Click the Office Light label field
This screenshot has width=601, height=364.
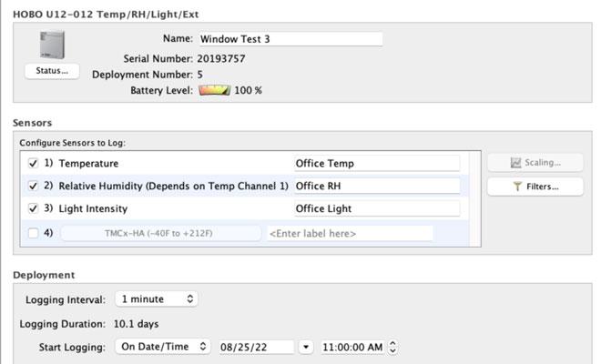(x=376, y=208)
